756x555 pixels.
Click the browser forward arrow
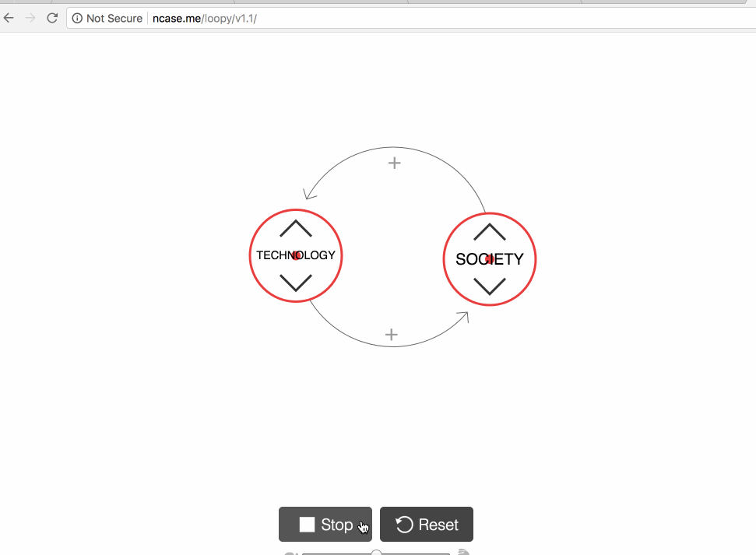tap(30, 19)
